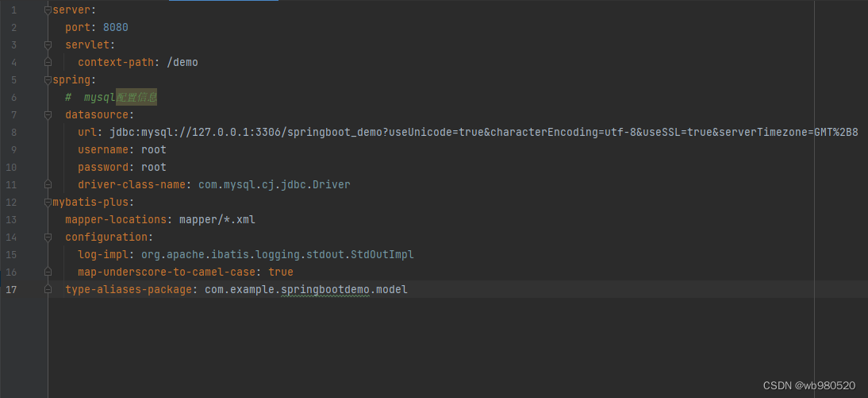Click the 'mybatis-plus' key
Viewport: 868px width, 398px height.
(x=90, y=203)
